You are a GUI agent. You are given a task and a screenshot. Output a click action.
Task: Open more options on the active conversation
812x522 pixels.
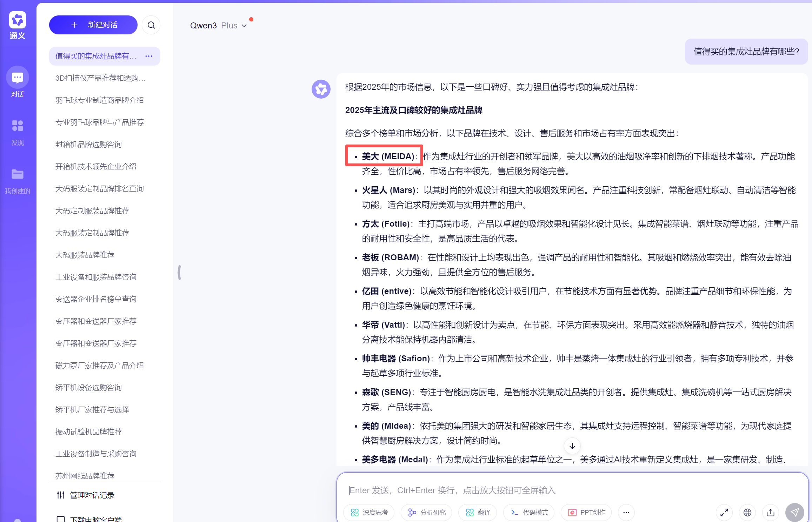tap(149, 56)
